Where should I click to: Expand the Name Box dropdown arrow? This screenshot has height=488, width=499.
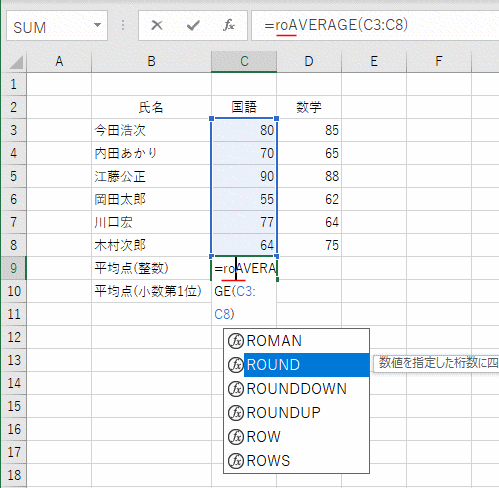(x=97, y=25)
